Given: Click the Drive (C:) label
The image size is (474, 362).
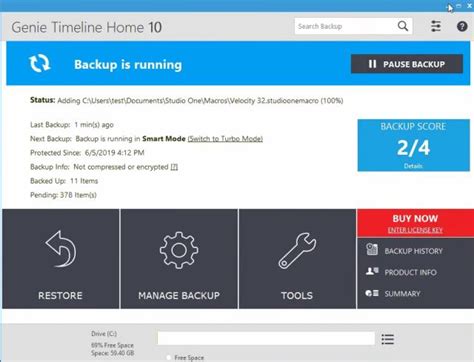Looking at the screenshot, I should pos(104,334).
